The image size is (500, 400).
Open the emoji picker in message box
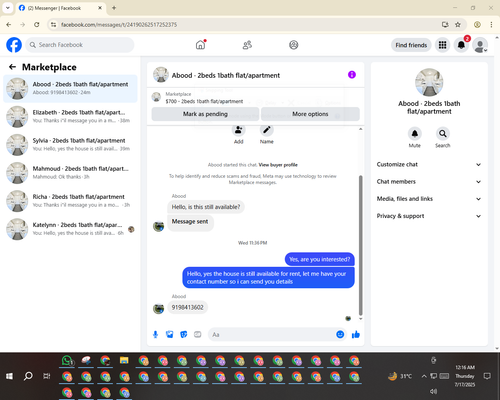pos(340,334)
